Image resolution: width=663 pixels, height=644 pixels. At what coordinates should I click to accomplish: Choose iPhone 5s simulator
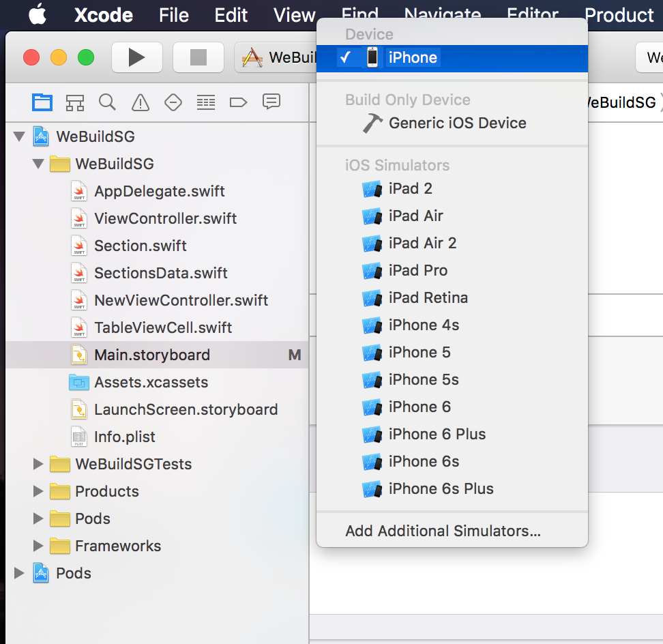point(452,379)
